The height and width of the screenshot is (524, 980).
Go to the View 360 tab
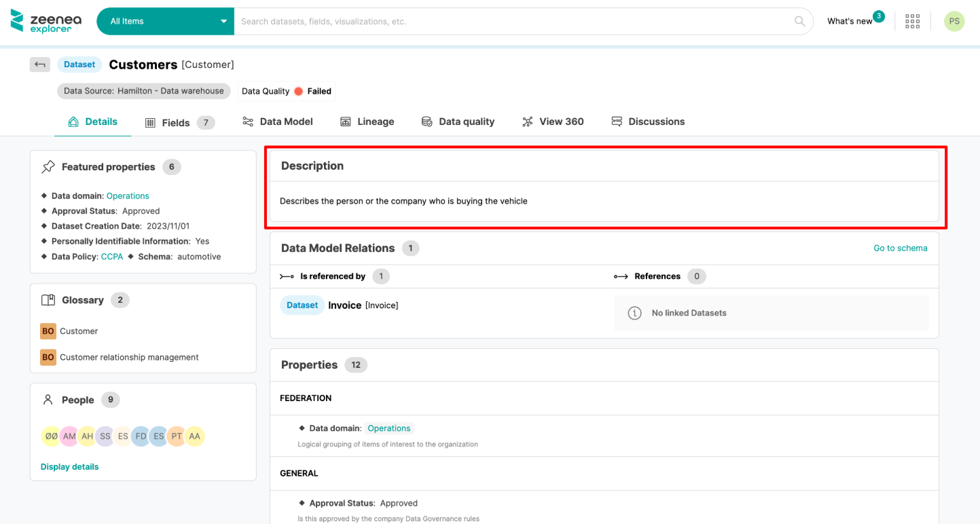tap(553, 121)
